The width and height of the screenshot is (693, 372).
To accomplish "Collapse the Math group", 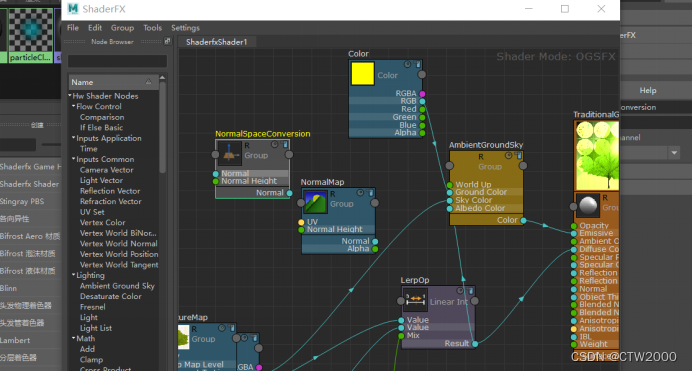I will pyautogui.click(x=74, y=338).
